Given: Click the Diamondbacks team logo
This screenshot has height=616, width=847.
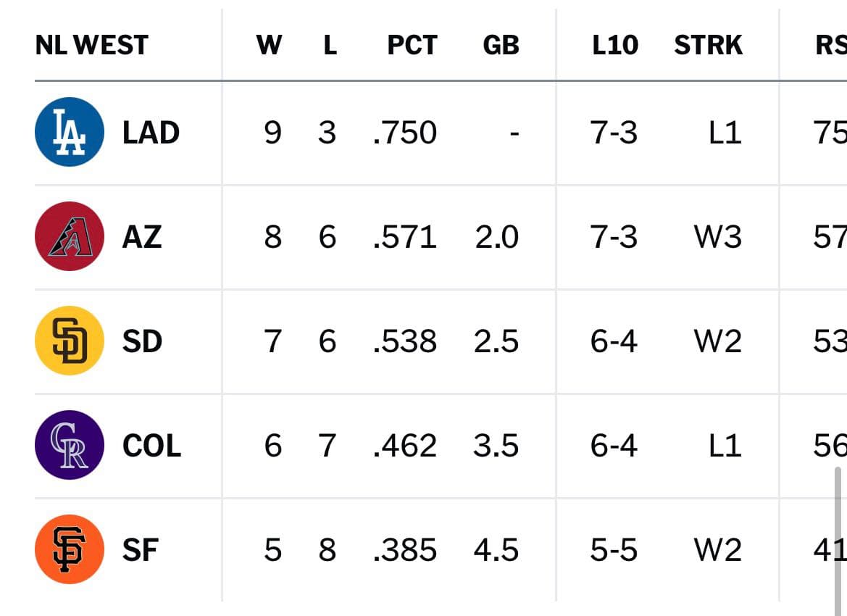Looking at the screenshot, I should point(70,236).
